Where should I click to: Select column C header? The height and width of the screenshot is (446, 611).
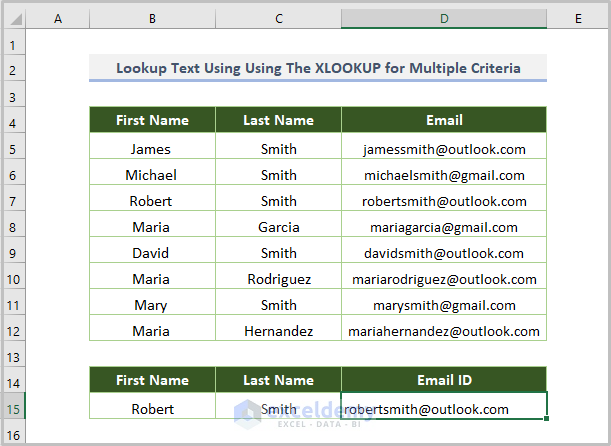click(x=278, y=19)
